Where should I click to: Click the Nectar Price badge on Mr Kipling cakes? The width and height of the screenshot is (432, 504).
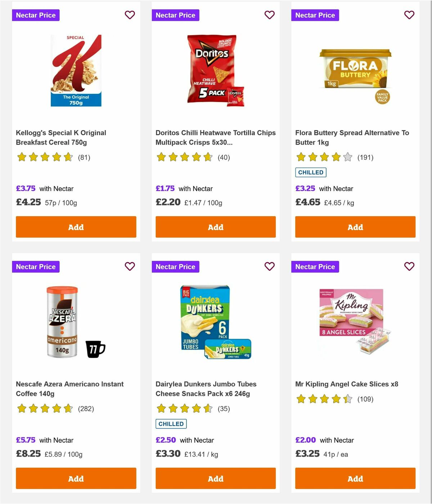coord(315,267)
